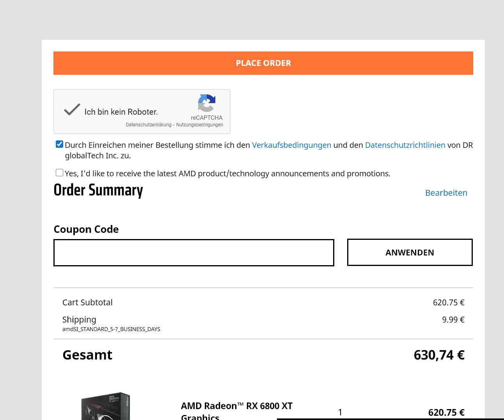
Task: Click the product quantity value 1
Action: [x=340, y=412]
